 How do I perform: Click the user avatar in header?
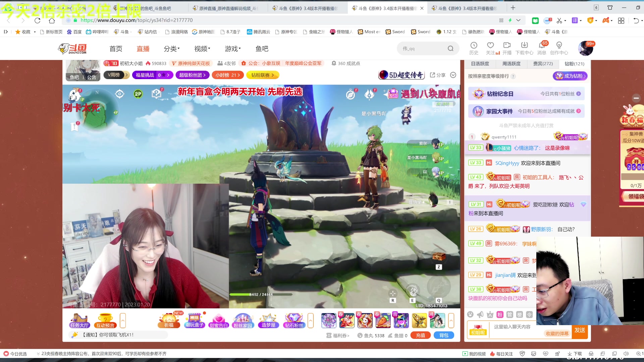586,49
